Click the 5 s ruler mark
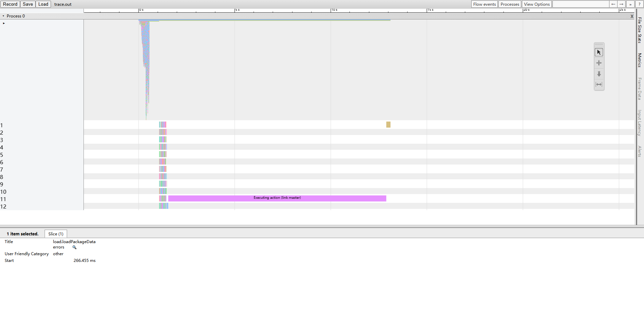644x320 pixels. click(237, 10)
